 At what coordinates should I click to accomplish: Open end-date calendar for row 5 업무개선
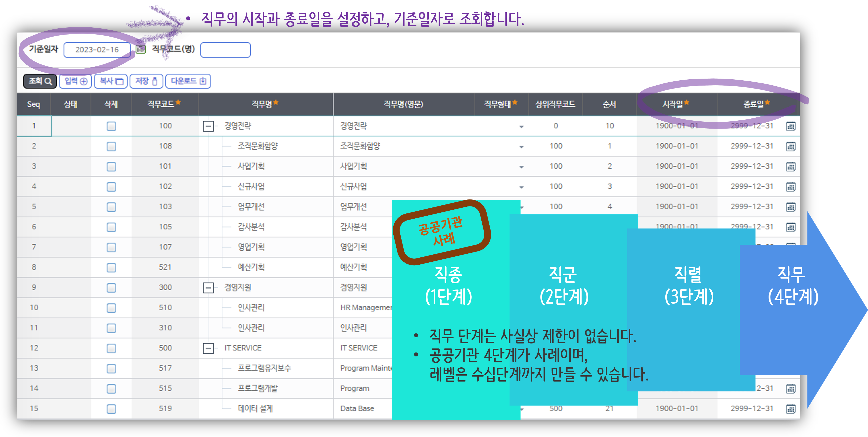tap(790, 207)
